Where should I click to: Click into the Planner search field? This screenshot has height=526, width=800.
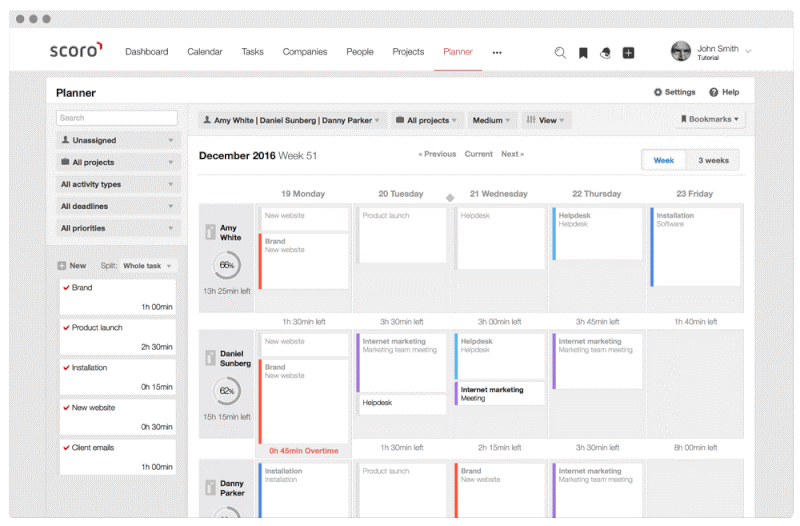117,118
